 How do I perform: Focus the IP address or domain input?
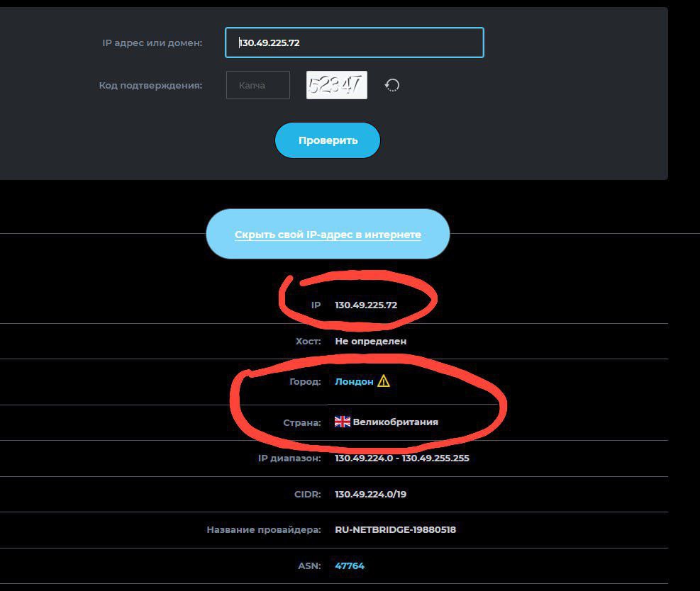coord(355,43)
